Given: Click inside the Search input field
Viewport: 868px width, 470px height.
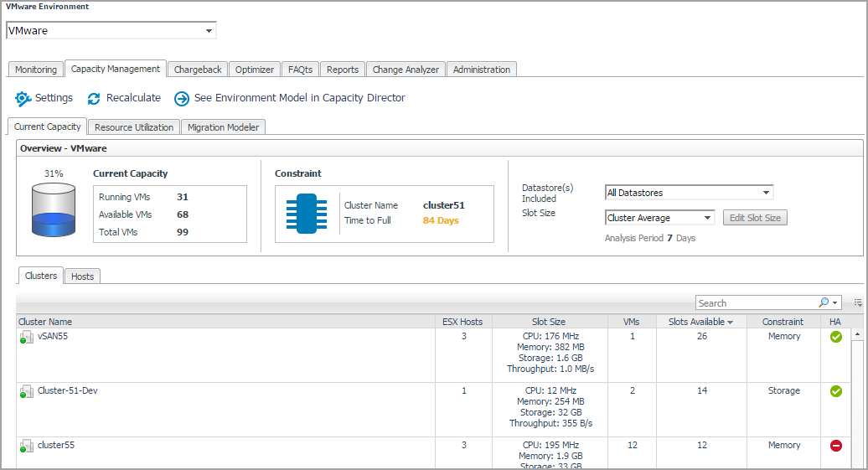Looking at the screenshot, I should click(754, 302).
